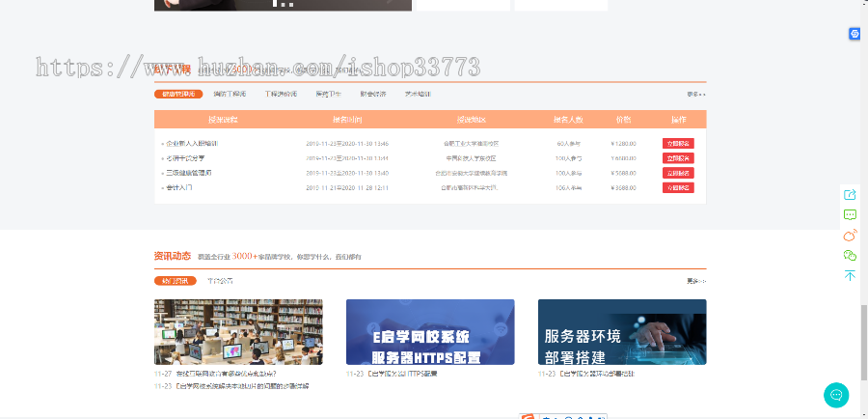Open the 财会经济 tab
This screenshot has width=868, height=419.
[x=372, y=95]
